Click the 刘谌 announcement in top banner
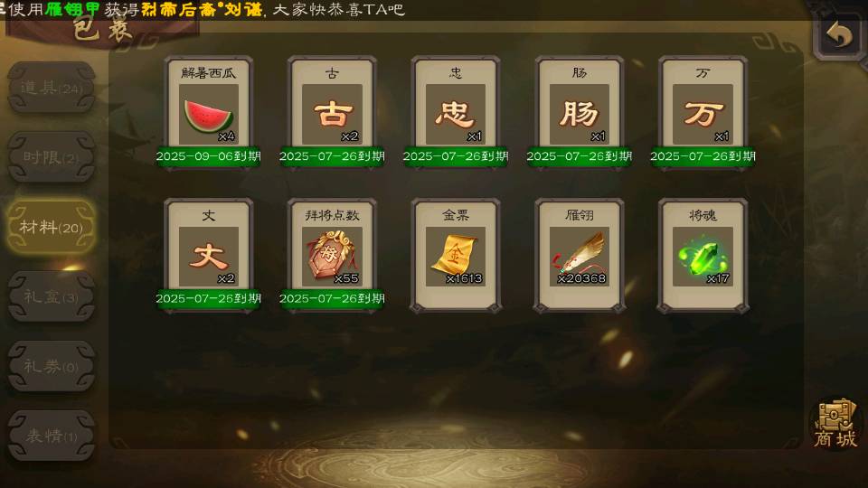 coord(243,9)
